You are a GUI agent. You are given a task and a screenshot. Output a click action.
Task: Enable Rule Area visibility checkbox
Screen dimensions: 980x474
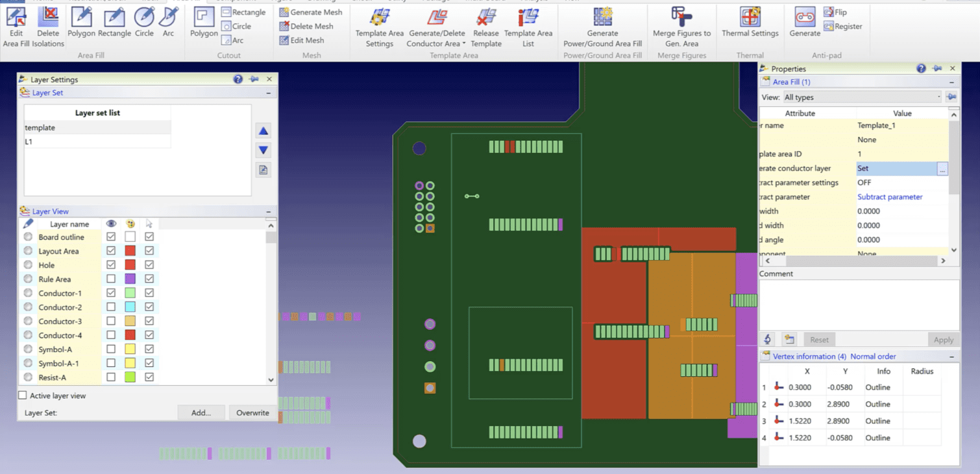coord(111,279)
